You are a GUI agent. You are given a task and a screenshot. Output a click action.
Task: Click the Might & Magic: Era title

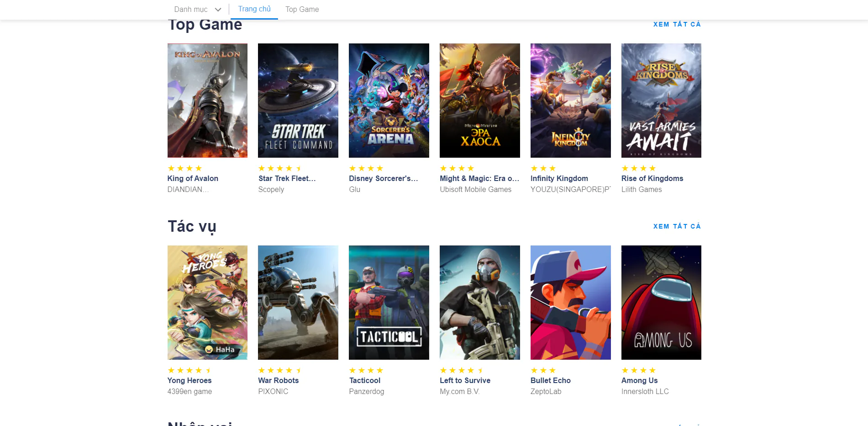click(x=479, y=178)
